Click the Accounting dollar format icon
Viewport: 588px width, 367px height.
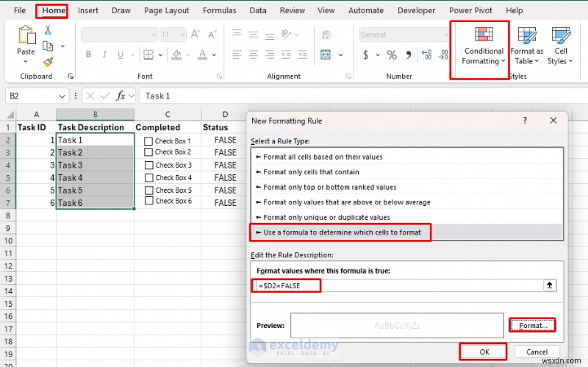click(x=366, y=54)
